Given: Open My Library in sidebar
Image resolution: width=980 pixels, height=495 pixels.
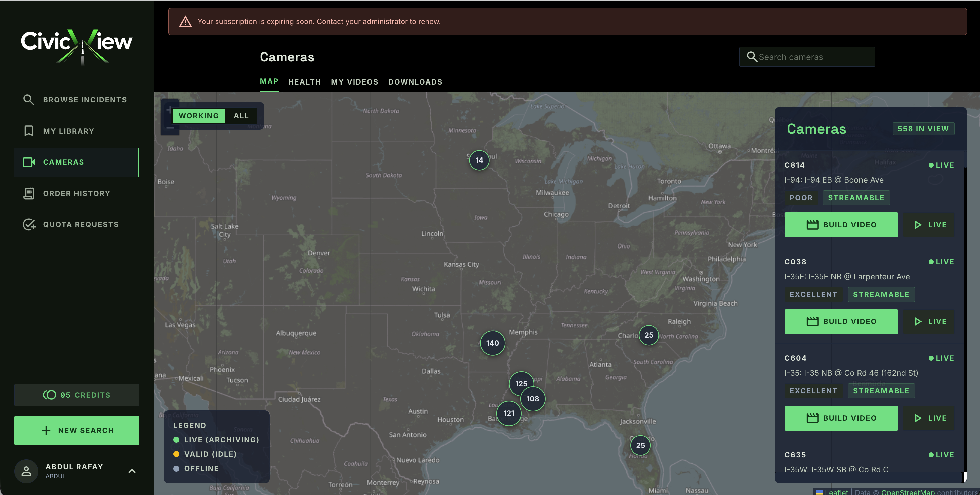Looking at the screenshot, I should tap(76, 131).
